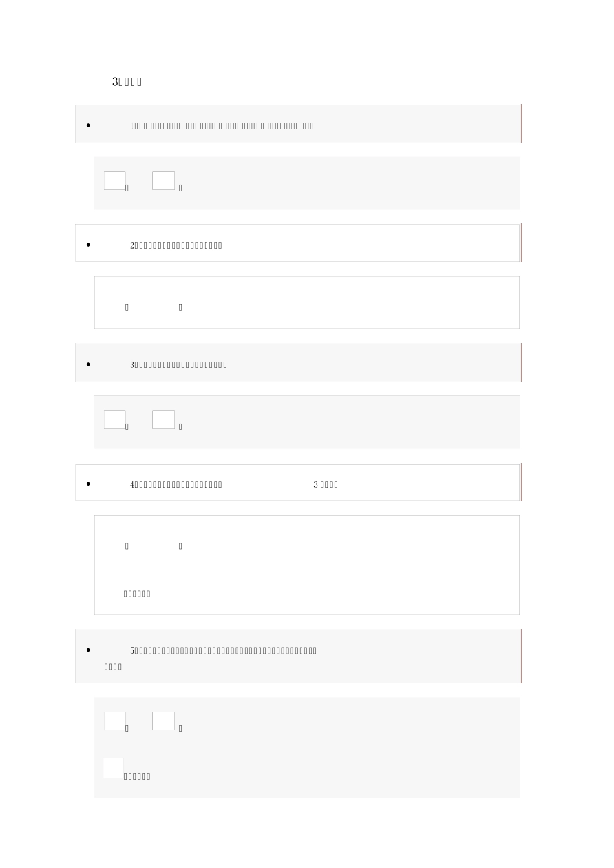Pick the second option under question 4
This screenshot has height=868, width=614.
[x=180, y=546]
